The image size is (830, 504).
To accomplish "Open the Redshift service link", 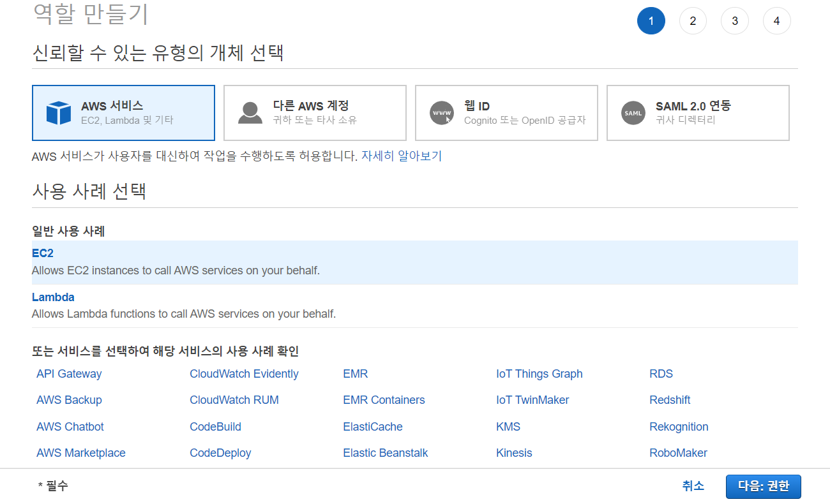I will pyautogui.click(x=670, y=400).
